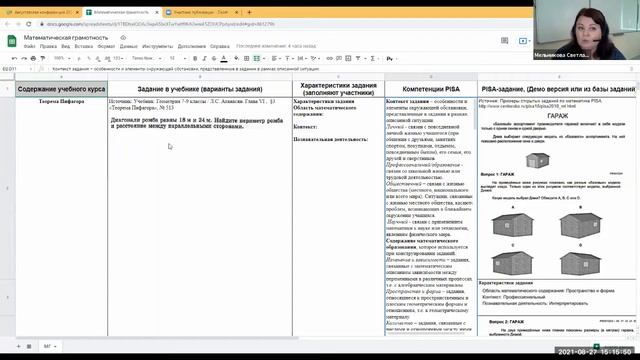
Task: Click the Insert link icon
Action: click(x=329, y=59)
